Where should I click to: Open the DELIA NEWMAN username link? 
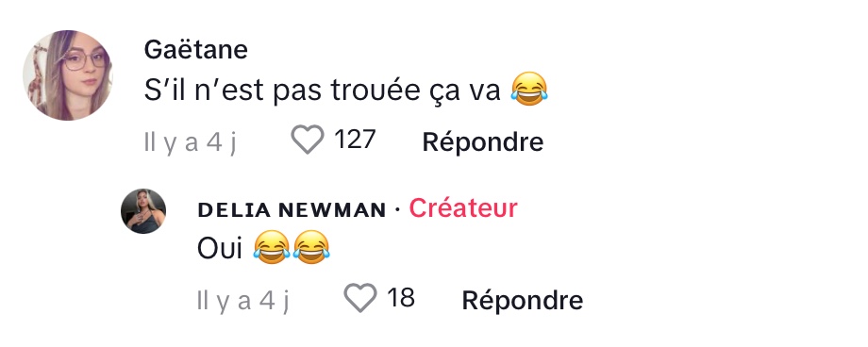292,209
